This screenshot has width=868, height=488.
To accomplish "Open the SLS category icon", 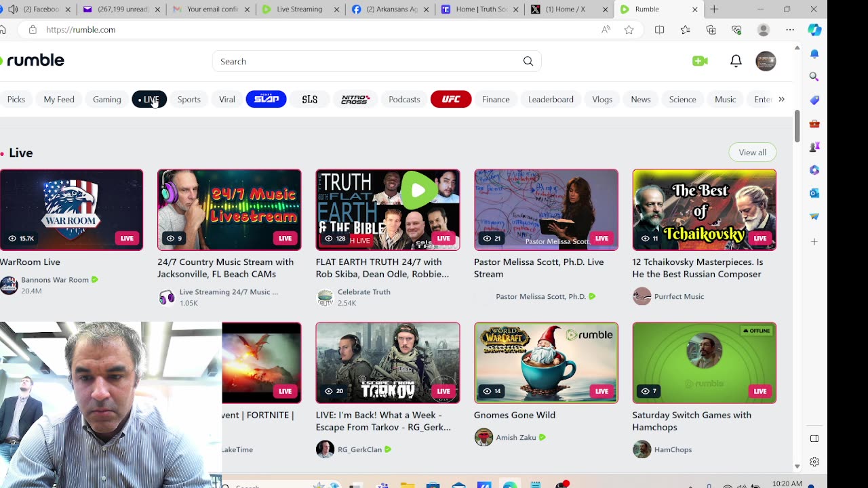I will [x=310, y=99].
